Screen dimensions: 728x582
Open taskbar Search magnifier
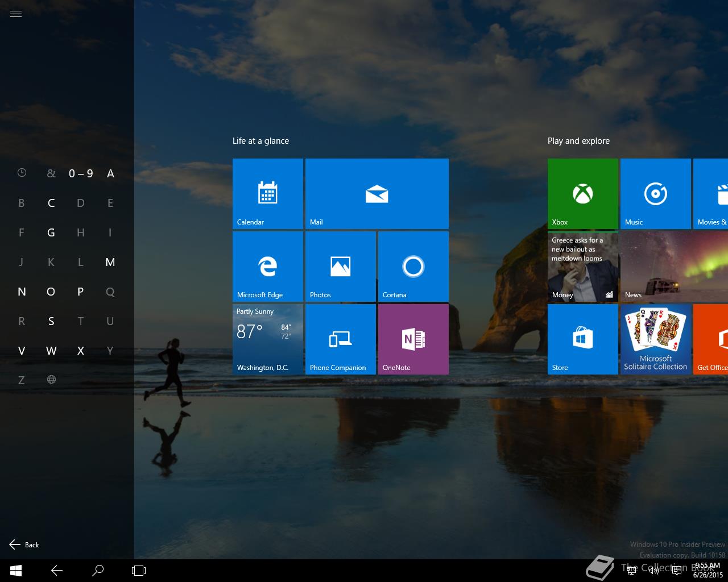98,571
